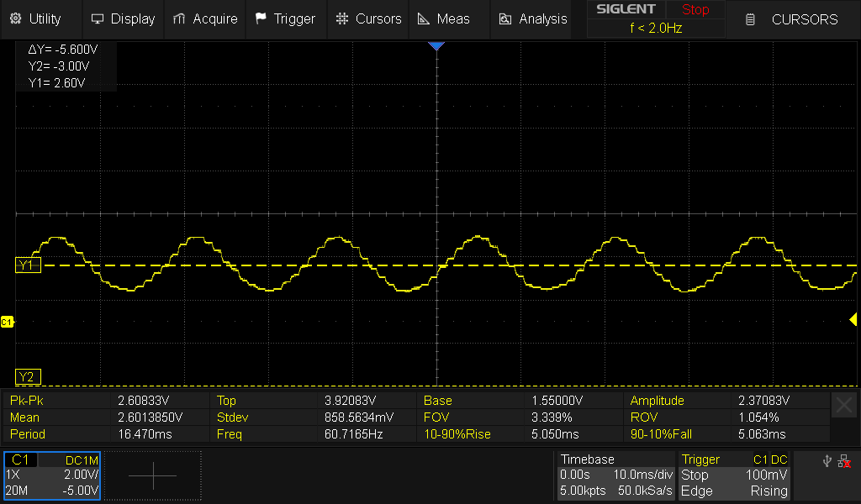
Task: Click the Pk-Pk value 2.60833V
Action: [143, 401]
